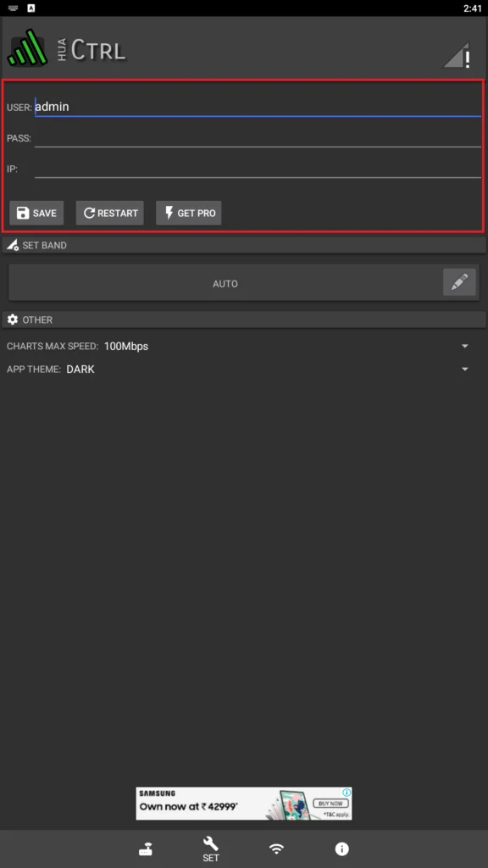Screen dimensions: 488x868
Task: Click the GET PRO button
Action: tap(189, 213)
